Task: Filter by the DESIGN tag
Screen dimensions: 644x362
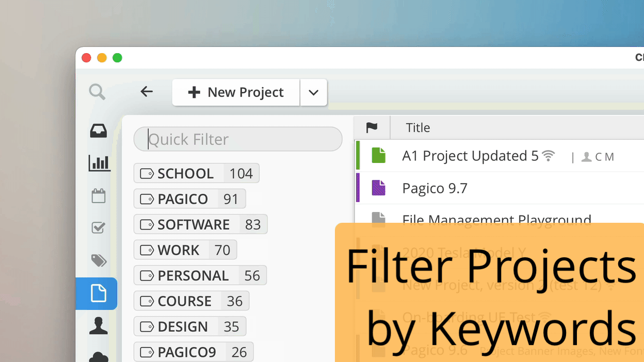Action: pyautogui.click(x=190, y=326)
